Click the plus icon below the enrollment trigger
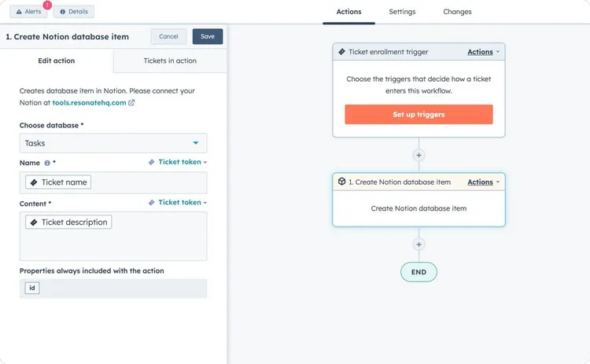 pos(419,155)
